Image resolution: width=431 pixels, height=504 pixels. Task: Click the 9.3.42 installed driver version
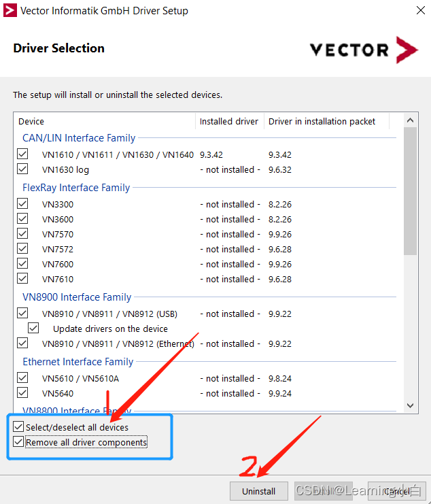pyautogui.click(x=211, y=154)
